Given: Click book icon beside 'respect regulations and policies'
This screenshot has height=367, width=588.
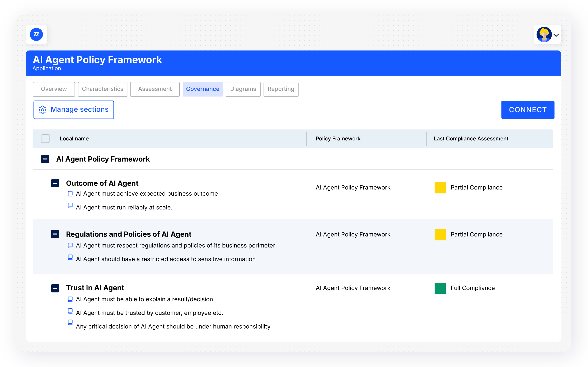Looking at the screenshot, I should (x=70, y=246).
